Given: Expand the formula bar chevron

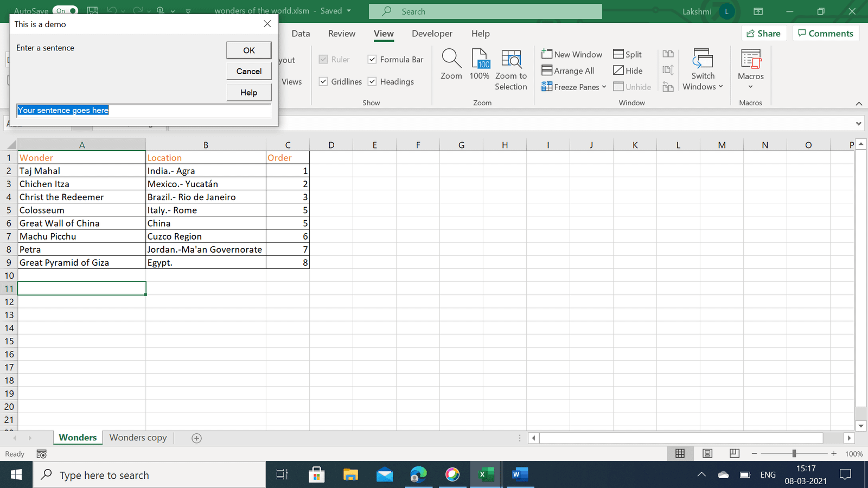Looking at the screenshot, I should [x=859, y=124].
